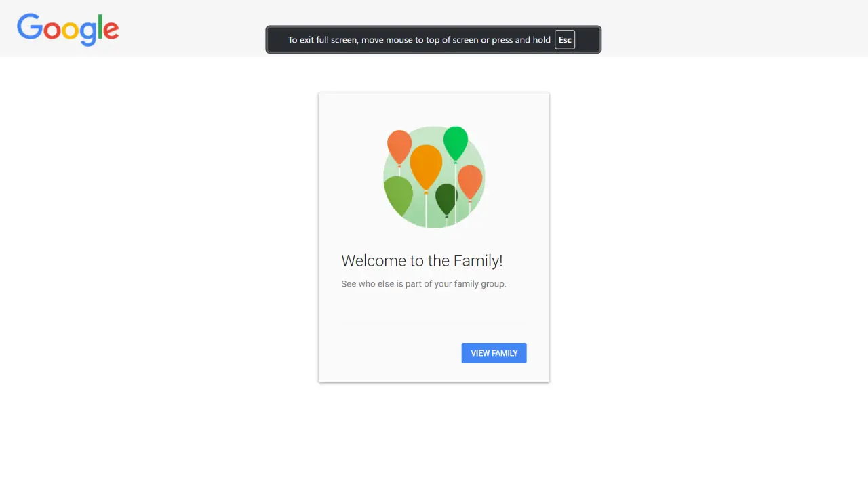Click the family group description text
This screenshot has width=868, height=488.
(x=424, y=284)
